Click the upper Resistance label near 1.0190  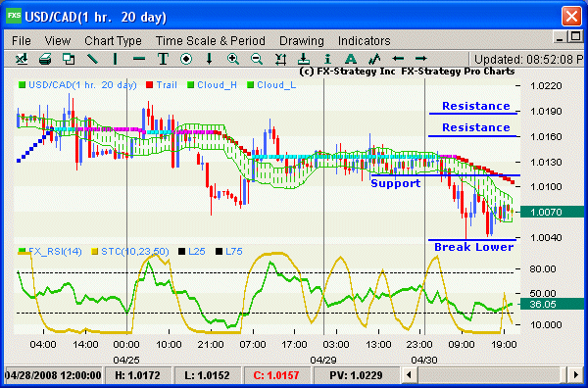(x=476, y=106)
